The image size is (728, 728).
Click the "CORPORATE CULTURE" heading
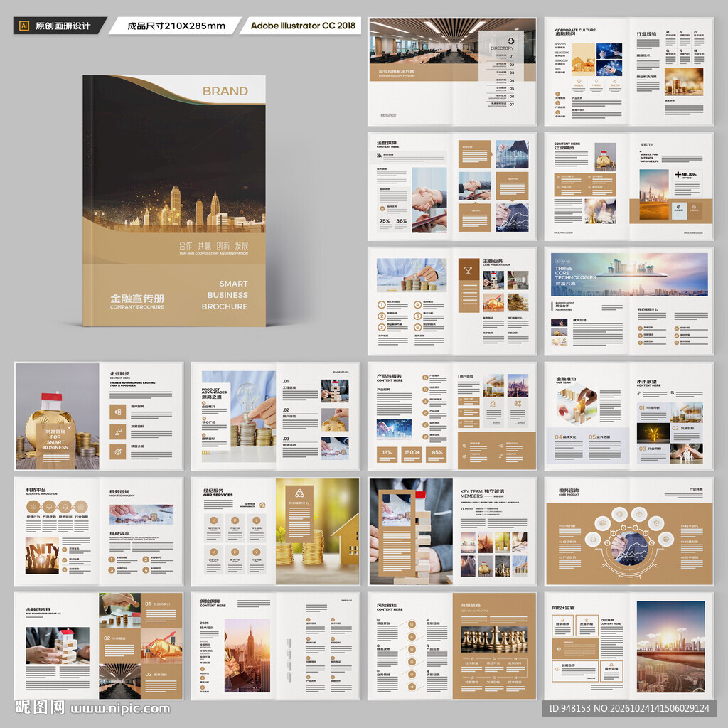(x=575, y=30)
